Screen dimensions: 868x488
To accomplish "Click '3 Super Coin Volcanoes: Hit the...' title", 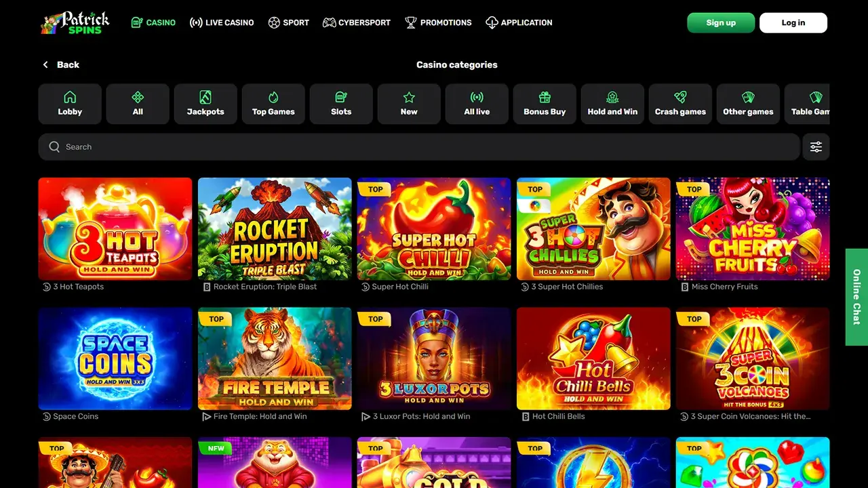I will [751, 416].
